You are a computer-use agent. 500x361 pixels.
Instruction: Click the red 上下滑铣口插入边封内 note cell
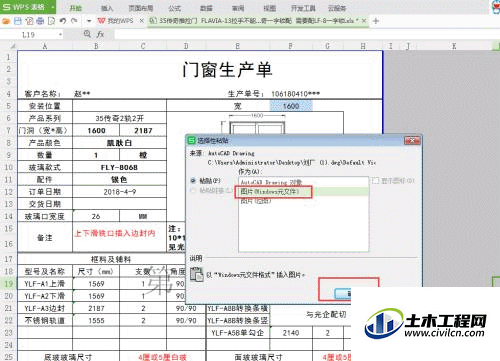click(x=119, y=237)
